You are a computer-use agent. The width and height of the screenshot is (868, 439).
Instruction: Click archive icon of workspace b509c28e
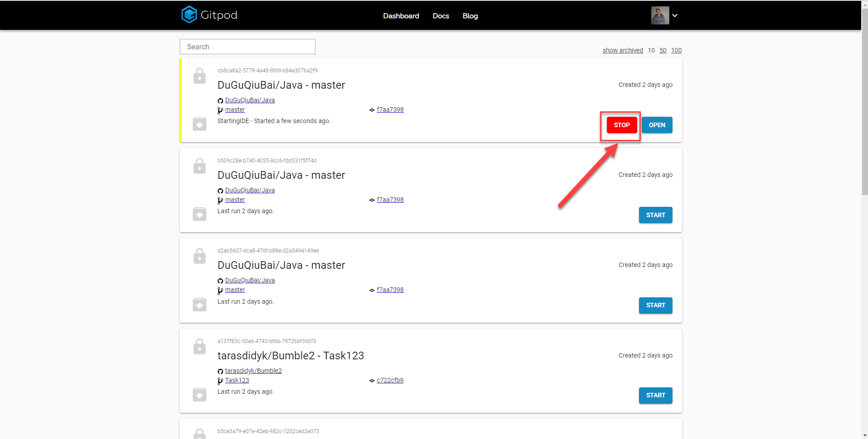pos(200,214)
